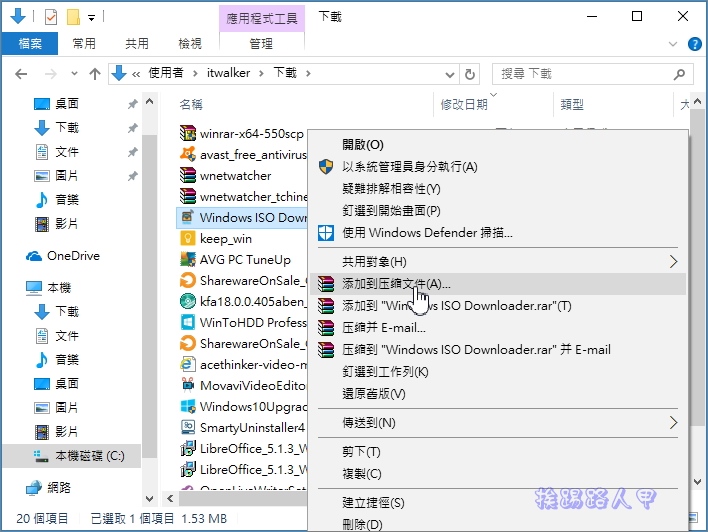This screenshot has width=708, height=532.
Task: Choose 压縮并 E-mail... menu entry
Action: point(498,328)
